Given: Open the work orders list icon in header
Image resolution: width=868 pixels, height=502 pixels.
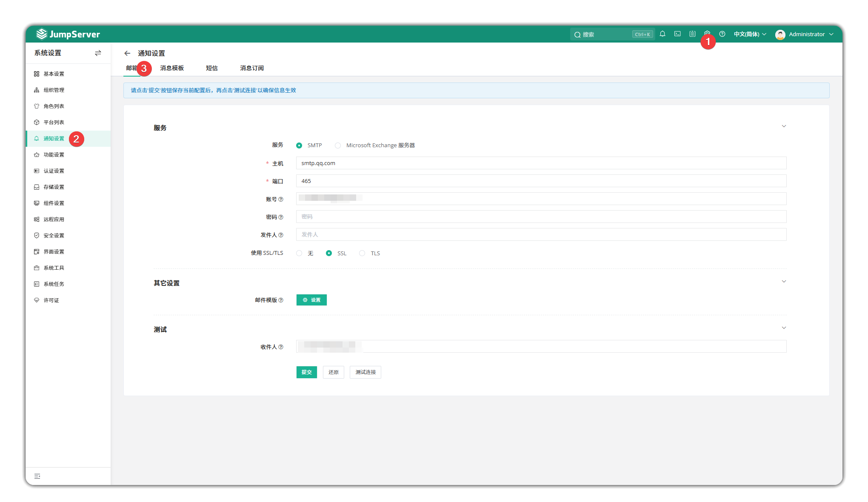Looking at the screenshot, I should tap(692, 34).
